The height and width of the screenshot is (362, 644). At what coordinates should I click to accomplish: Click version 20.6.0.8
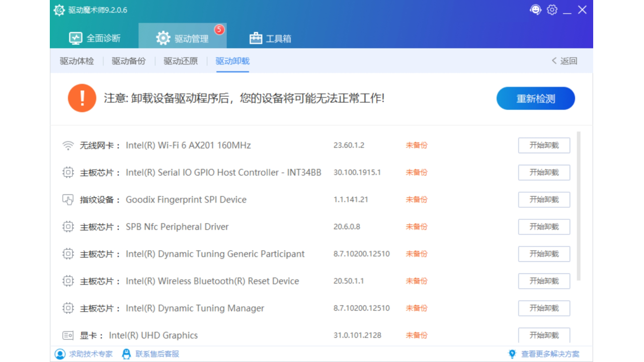pos(347,227)
